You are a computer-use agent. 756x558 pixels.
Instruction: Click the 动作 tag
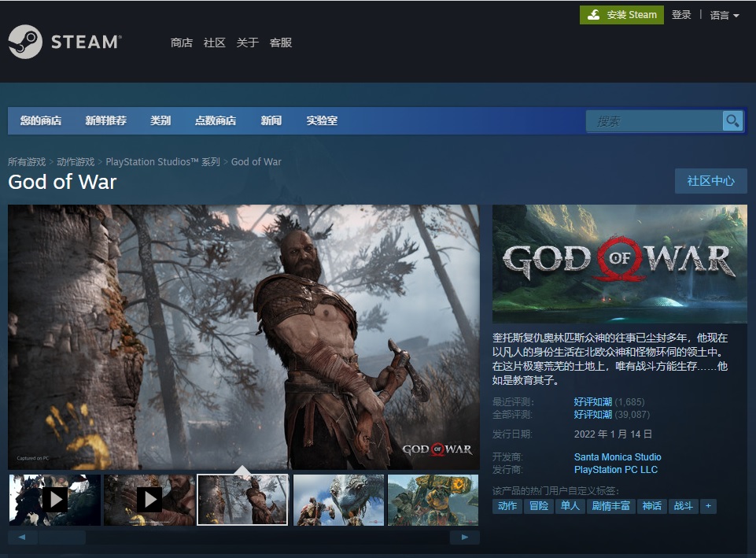tap(507, 506)
